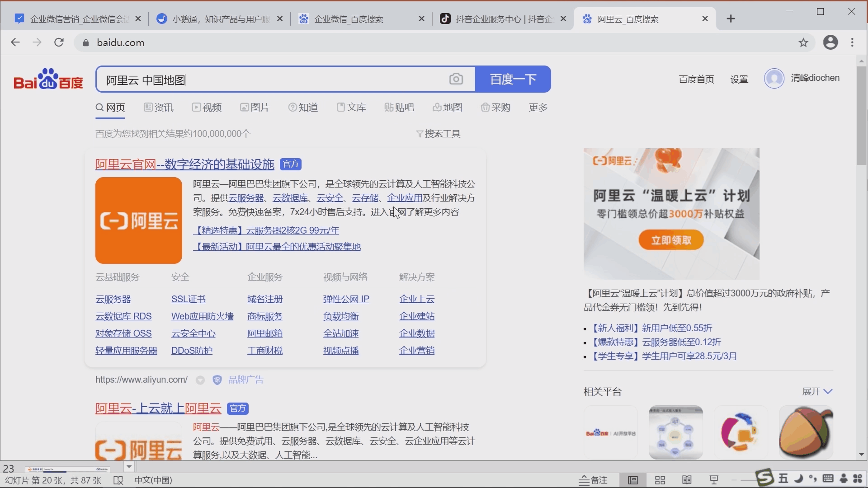The image size is (868, 488).
Task: Open 搜索工具 filter options
Action: click(x=438, y=134)
